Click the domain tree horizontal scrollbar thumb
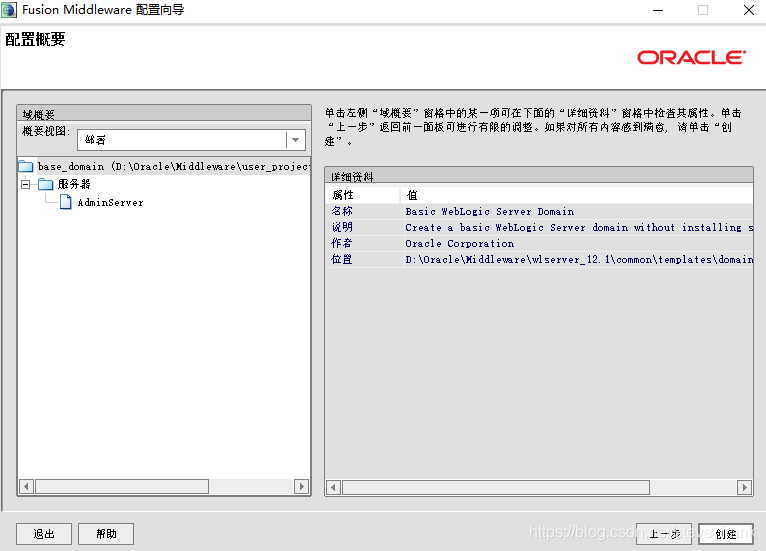This screenshot has height=551, width=766. (x=122, y=487)
